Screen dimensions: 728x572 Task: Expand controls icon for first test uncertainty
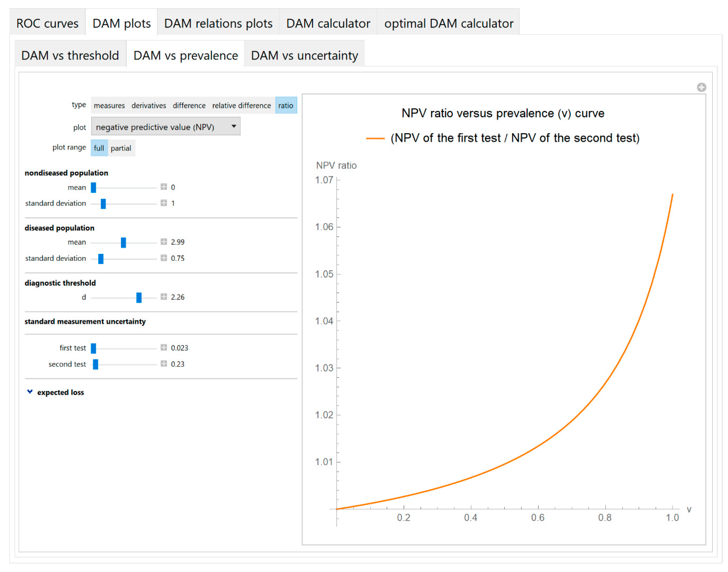click(x=163, y=348)
